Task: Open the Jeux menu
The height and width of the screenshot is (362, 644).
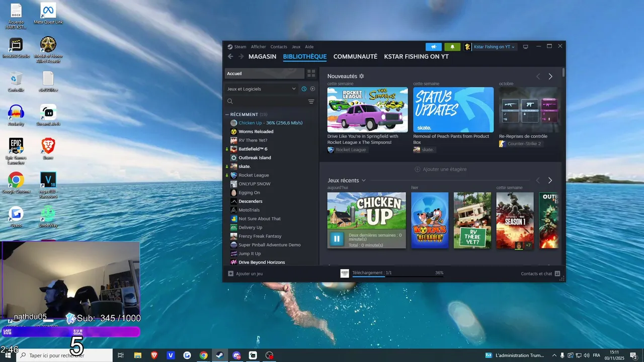Action: (296, 47)
